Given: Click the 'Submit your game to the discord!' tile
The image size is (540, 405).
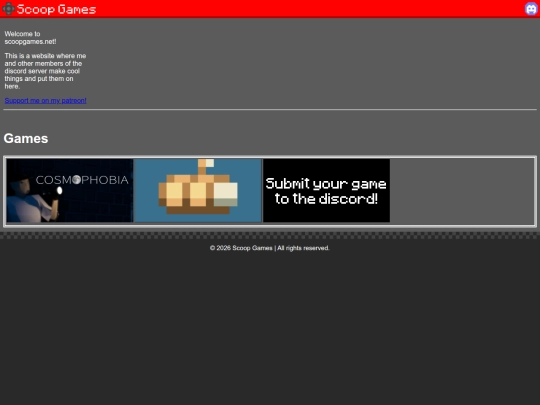Looking at the screenshot, I should tap(326, 190).
